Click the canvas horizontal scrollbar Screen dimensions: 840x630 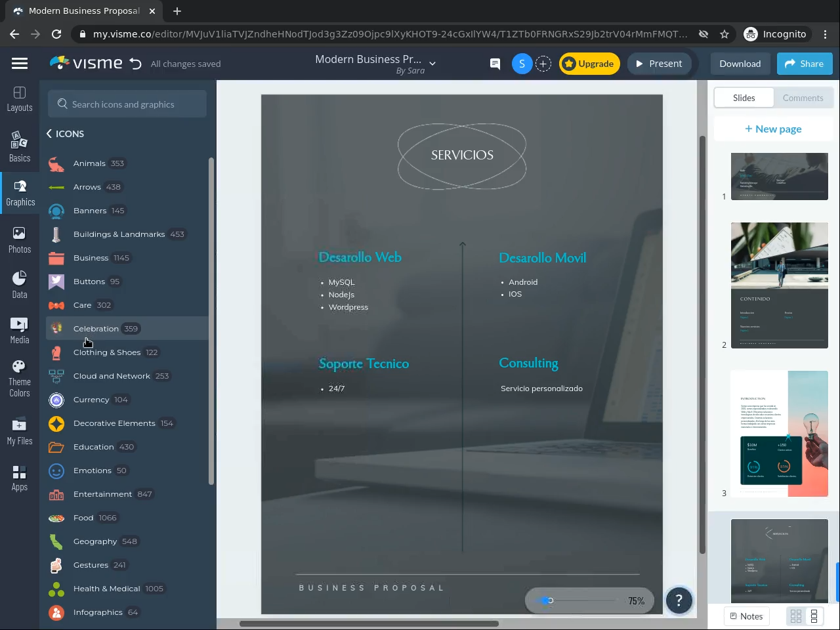(x=369, y=623)
